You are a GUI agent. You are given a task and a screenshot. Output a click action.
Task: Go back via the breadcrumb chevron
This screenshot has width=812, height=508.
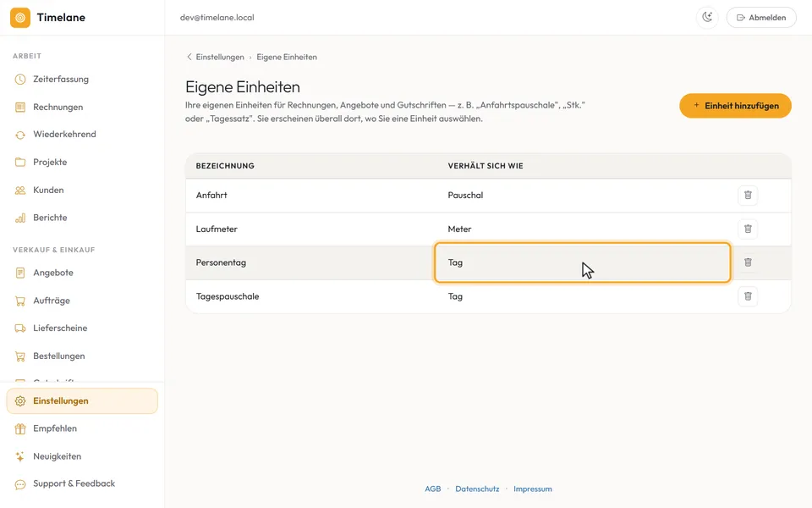189,57
